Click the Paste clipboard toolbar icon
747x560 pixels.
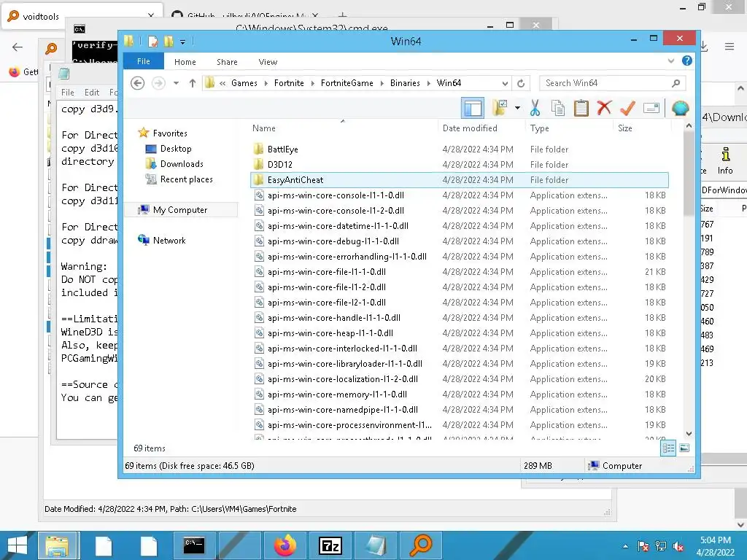coord(581,108)
